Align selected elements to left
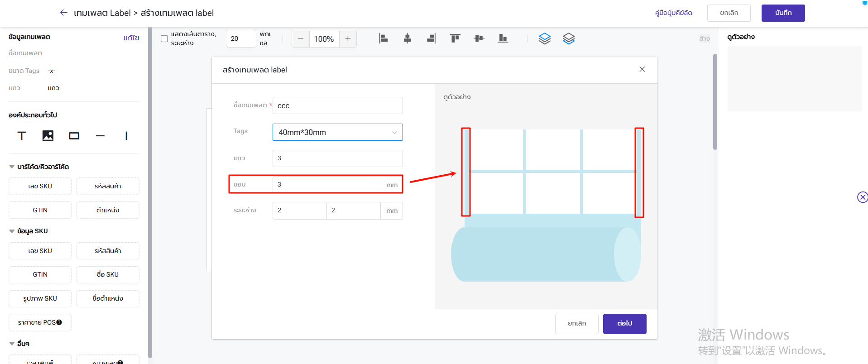This screenshot has height=364, width=868. pyautogui.click(x=384, y=38)
